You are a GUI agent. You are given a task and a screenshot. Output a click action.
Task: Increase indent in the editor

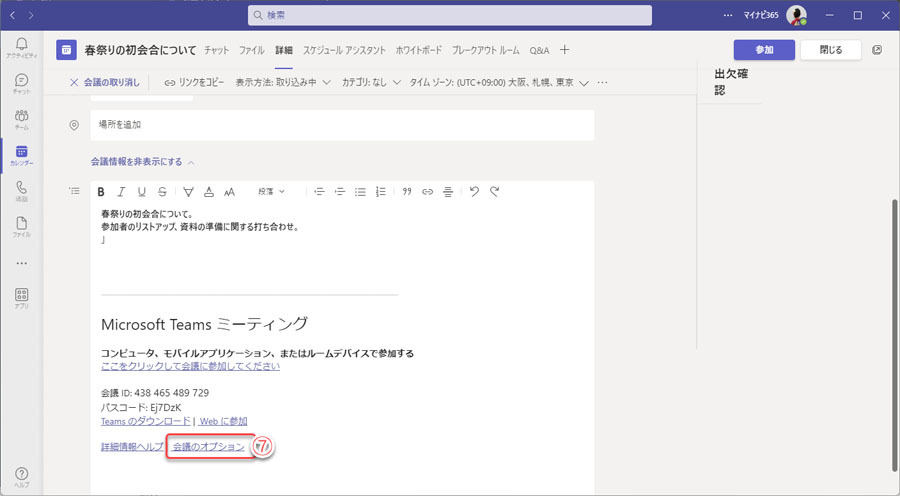[340, 192]
